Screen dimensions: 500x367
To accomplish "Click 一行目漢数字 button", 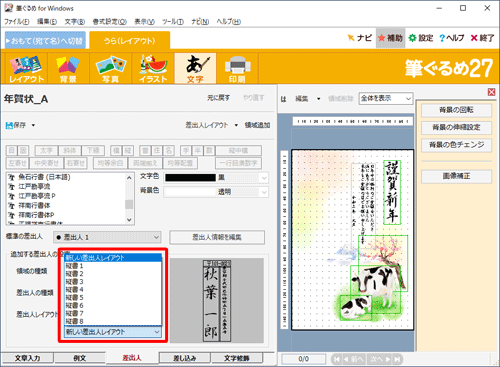I will 238,163.
